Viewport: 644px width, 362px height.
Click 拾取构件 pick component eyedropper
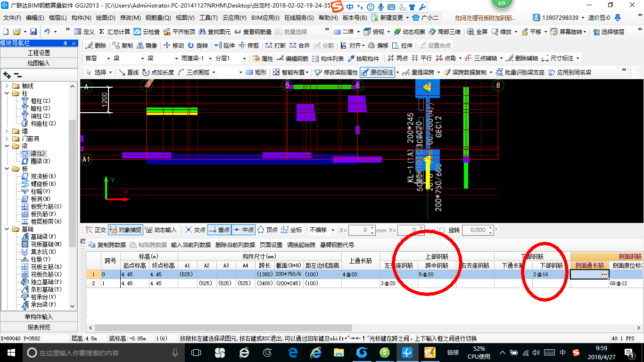363,58
